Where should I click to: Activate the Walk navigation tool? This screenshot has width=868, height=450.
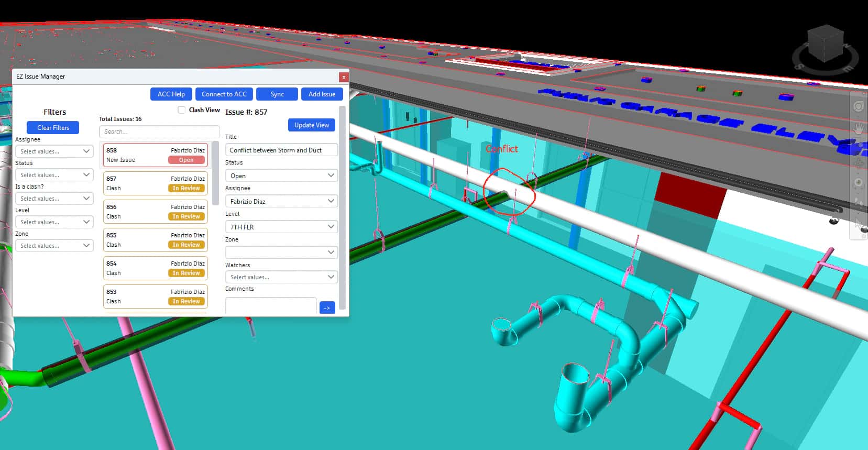point(859,202)
